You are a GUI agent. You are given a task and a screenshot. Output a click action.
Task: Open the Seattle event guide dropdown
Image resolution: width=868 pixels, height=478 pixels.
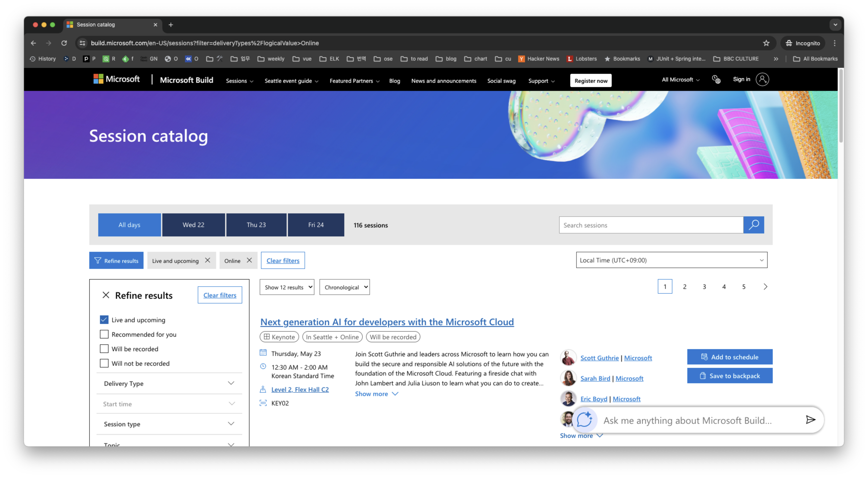tap(291, 81)
